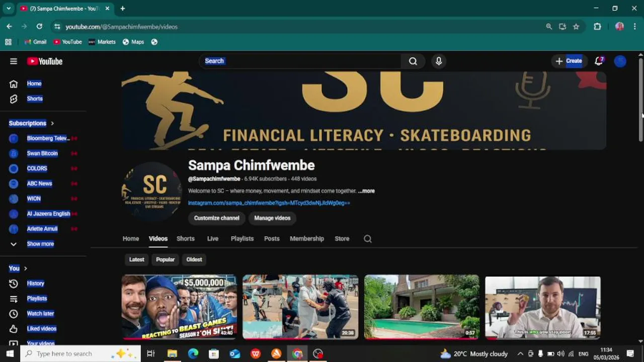Open the Posts tab
644x362 pixels.
(x=272, y=239)
